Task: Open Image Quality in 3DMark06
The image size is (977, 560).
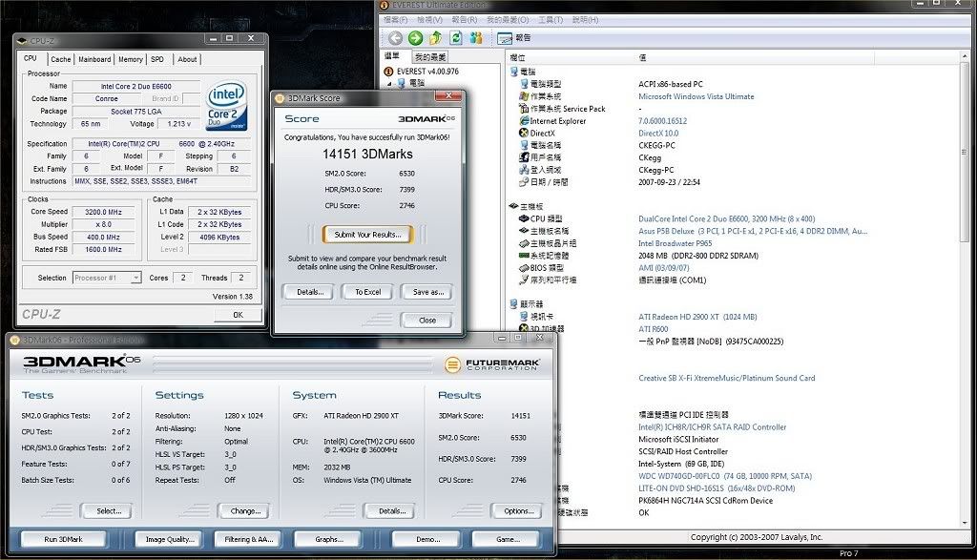Action: (170, 539)
